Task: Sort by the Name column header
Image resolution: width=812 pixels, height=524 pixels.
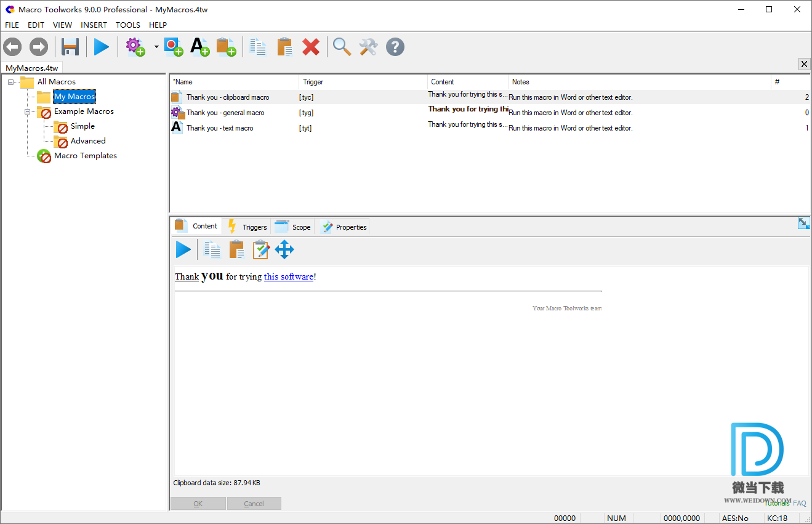Action: tap(235, 82)
